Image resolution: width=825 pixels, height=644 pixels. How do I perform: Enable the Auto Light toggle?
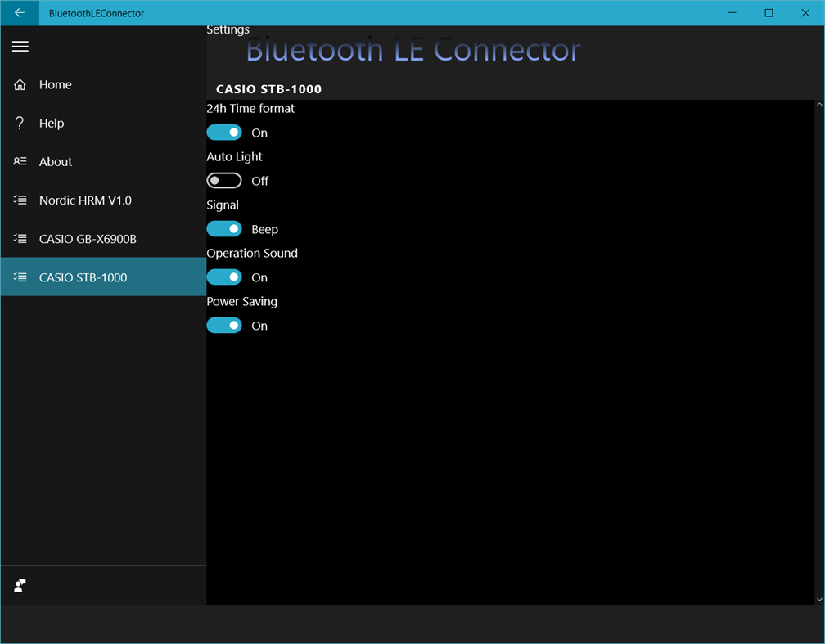tap(223, 180)
